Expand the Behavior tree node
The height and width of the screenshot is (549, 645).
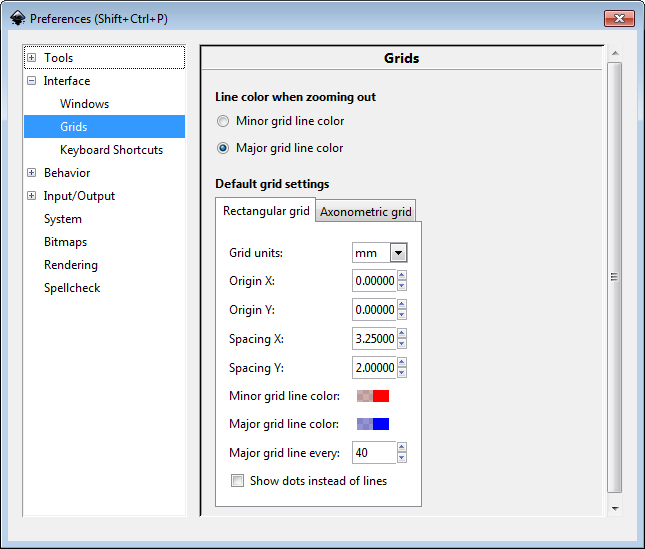(32, 173)
